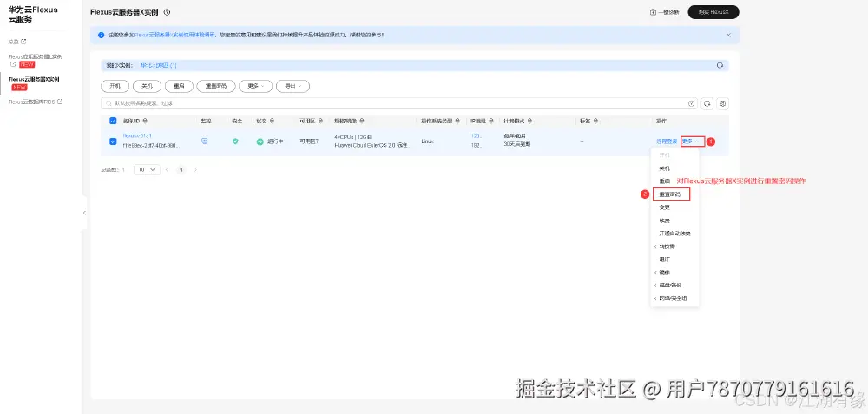Select Flexus云服务器X实例 in the sidebar

[x=34, y=79]
